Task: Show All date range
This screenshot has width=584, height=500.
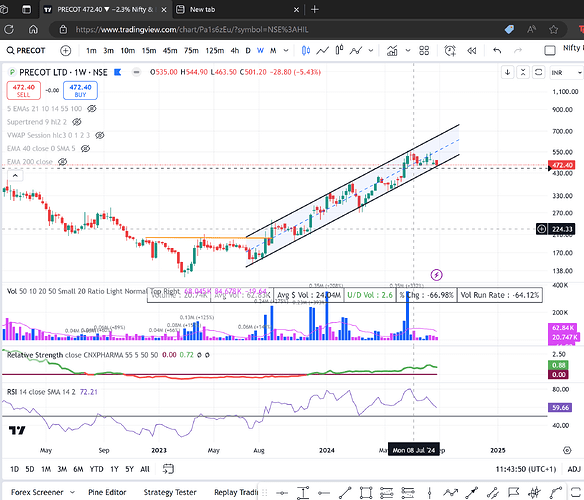Action: click(x=145, y=469)
